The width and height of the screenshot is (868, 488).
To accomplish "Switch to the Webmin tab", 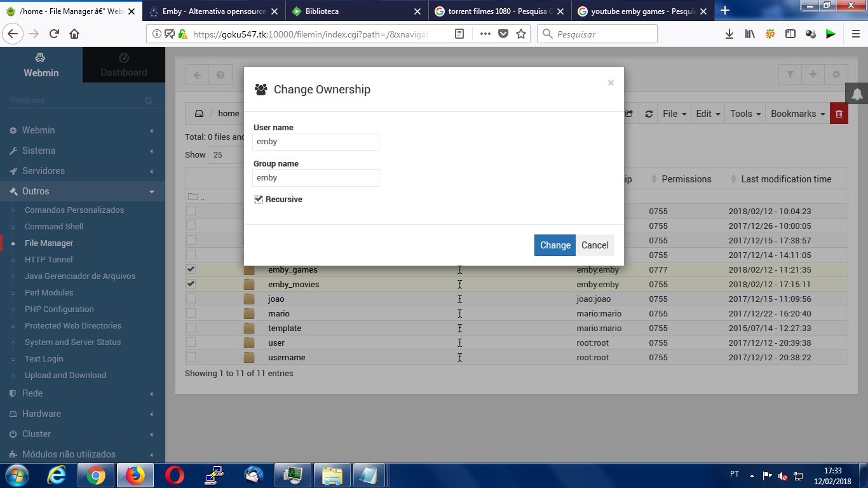I will click(41, 65).
